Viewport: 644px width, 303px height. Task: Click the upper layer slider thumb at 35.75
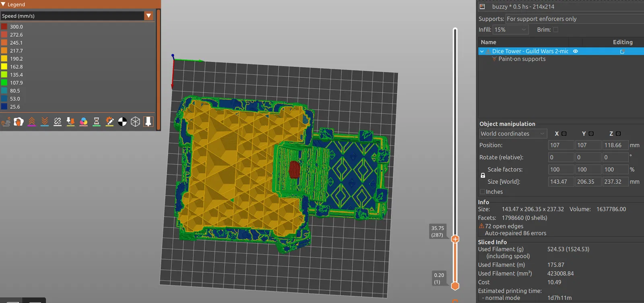pos(455,239)
